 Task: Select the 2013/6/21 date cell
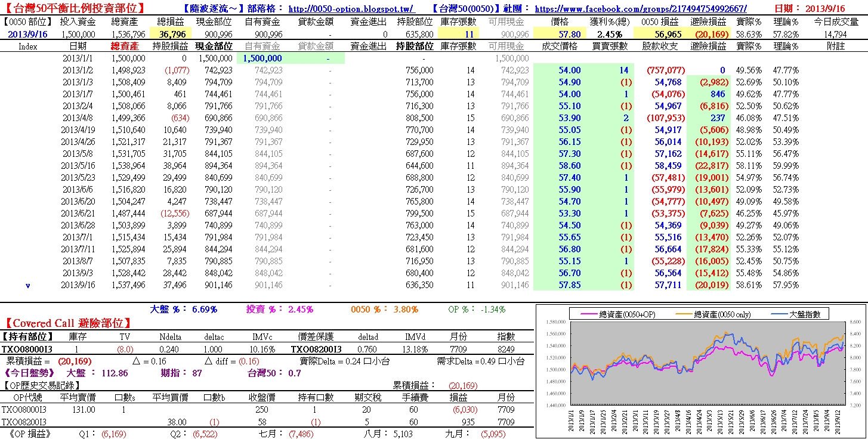click(x=78, y=214)
